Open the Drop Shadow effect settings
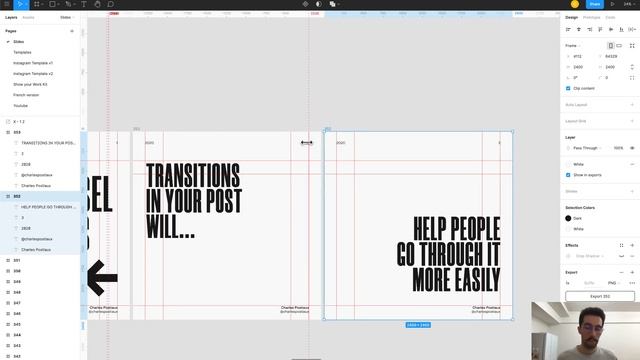Screen dimensions: 640x360 [568, 256]
